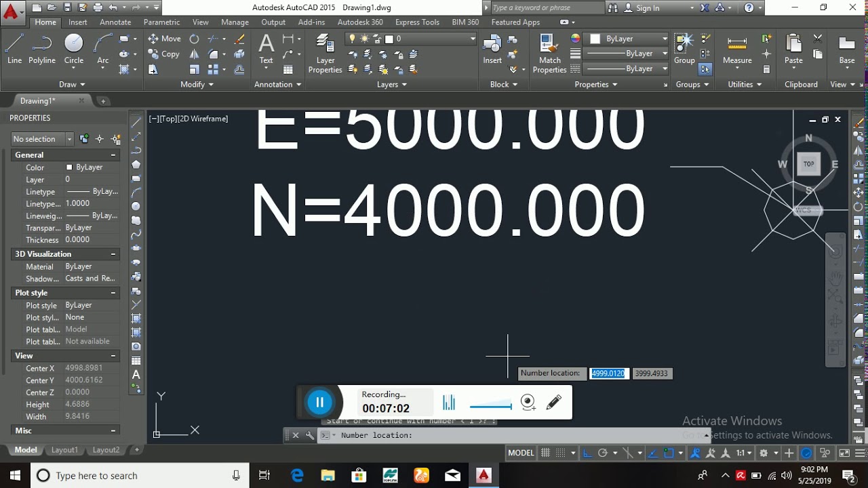
Task: Click the Quick Calculator icon in Utilities
Action: 767,69
